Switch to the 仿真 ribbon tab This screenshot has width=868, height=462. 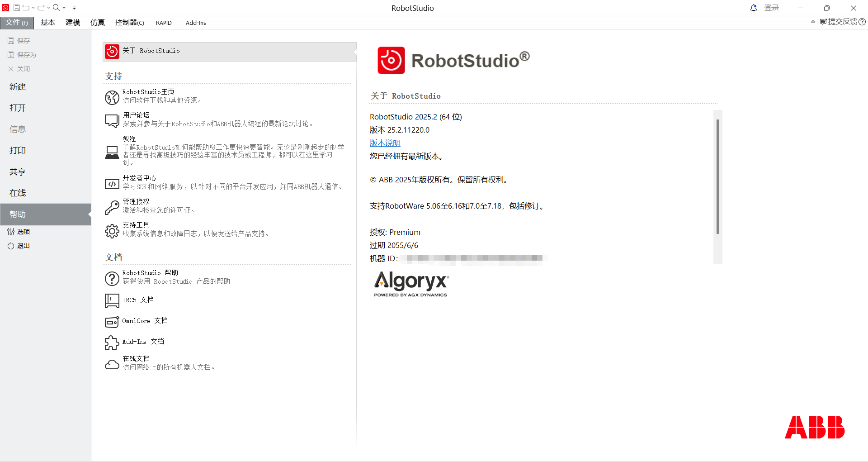(x=97, y=23)
